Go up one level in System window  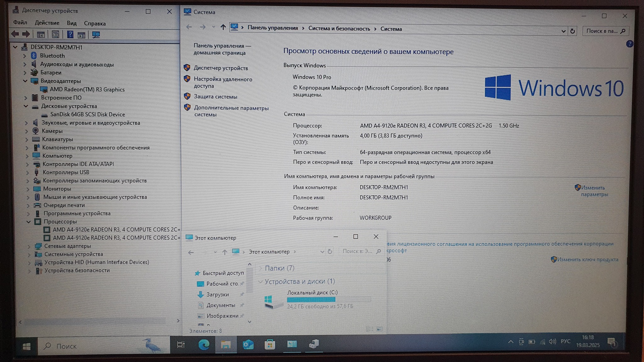point(223,27)
